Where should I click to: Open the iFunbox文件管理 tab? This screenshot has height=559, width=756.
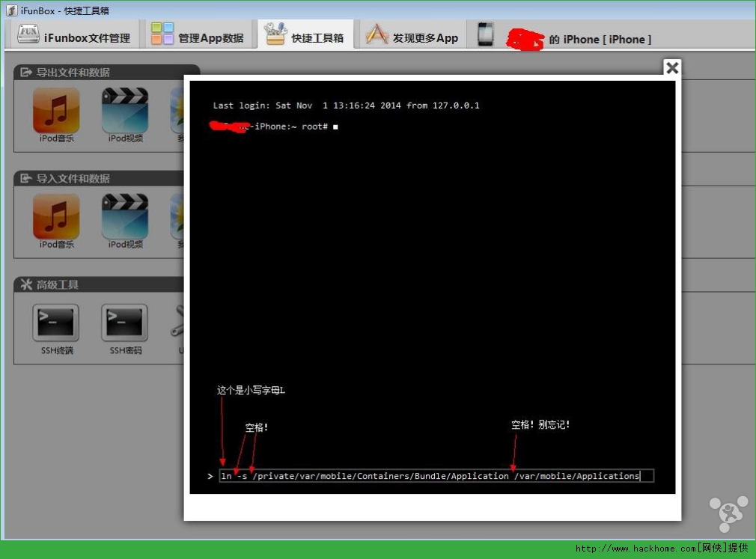tap(74, 34)
